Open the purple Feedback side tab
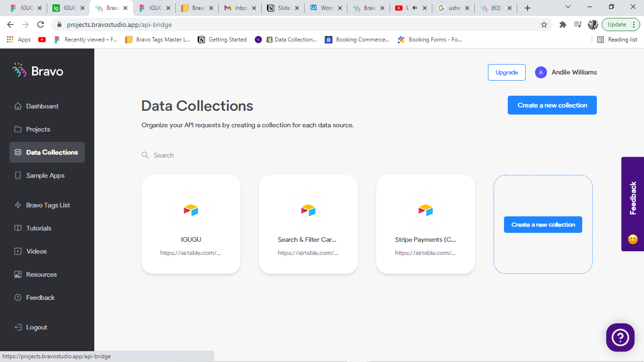The width and height of the screenshot is (644, 362). [x=633, y=204]
